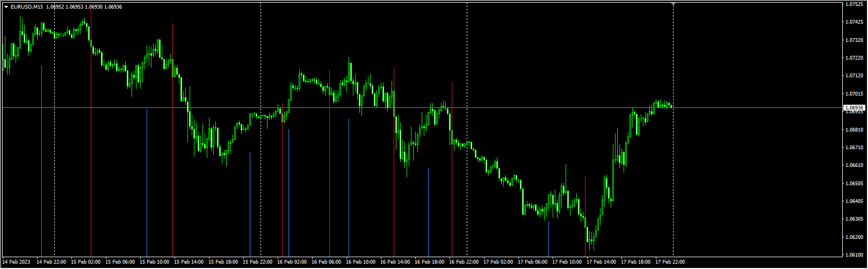
Task: Click price axis label 1.07320
Action: tap(854, 40)
